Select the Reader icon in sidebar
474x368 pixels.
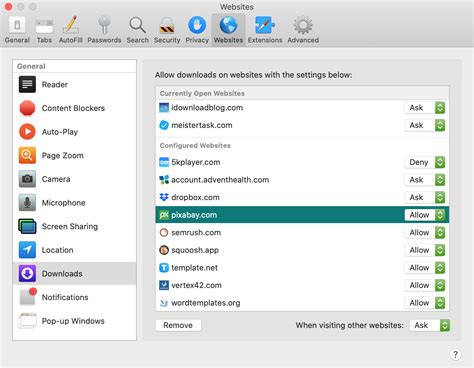coord(27,84)
